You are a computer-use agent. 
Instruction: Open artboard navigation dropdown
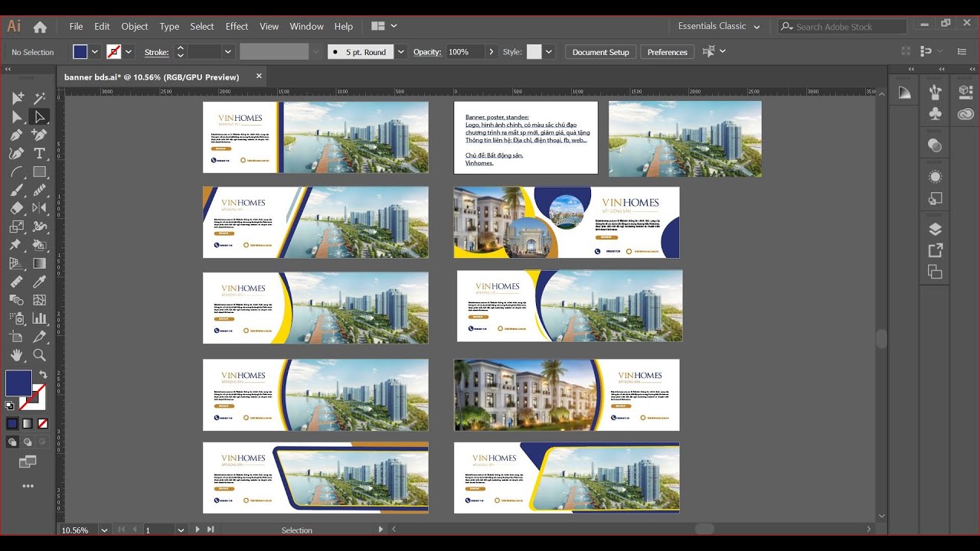point(181,530)
